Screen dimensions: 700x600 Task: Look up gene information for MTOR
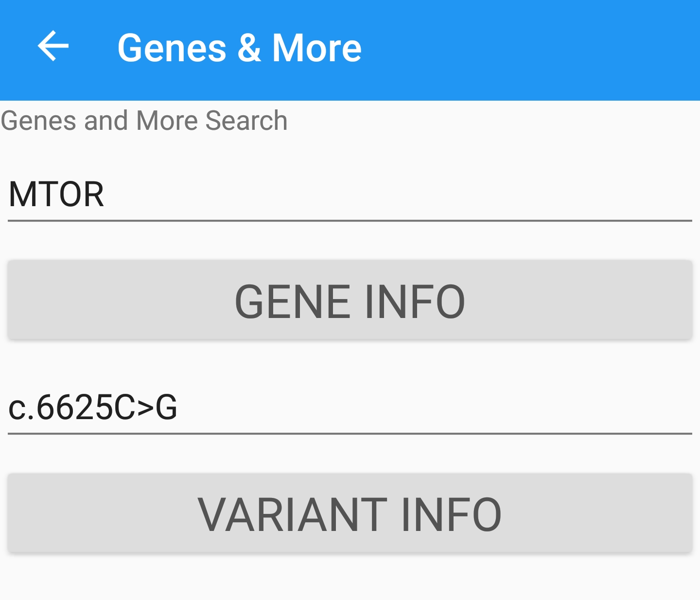pyautogui.click(x=350, y=300)
